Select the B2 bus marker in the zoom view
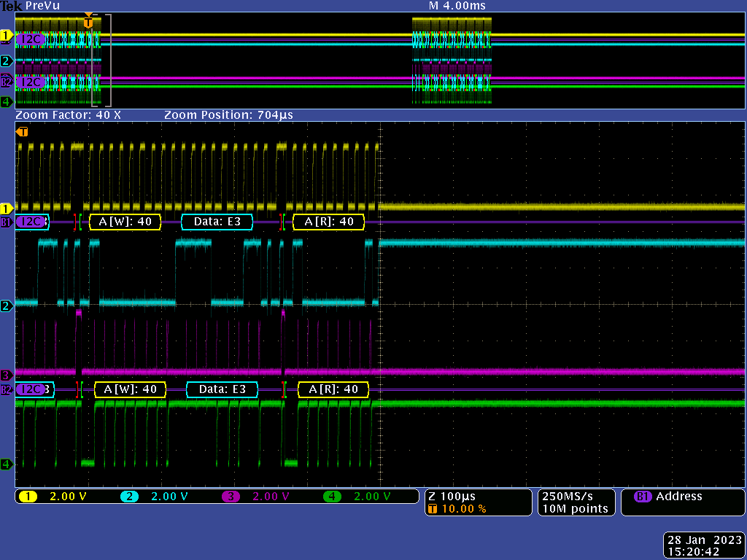This screenshot has height=560, width=747. click(6, 390)
